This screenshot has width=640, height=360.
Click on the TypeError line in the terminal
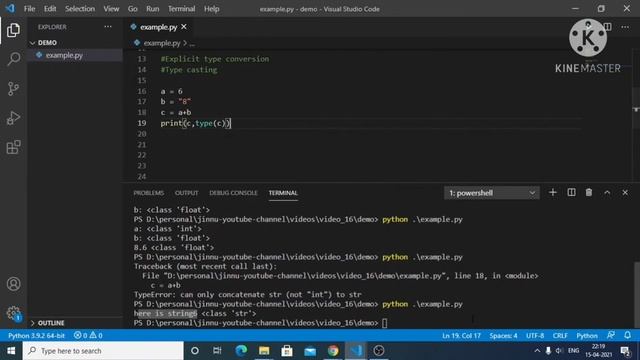pyautogui.click(x=247, y=294)
